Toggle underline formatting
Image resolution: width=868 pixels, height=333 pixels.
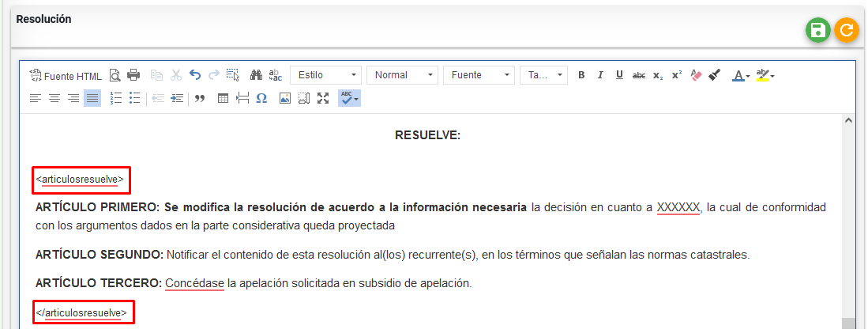pyautogui.click(x=619, y=75)
